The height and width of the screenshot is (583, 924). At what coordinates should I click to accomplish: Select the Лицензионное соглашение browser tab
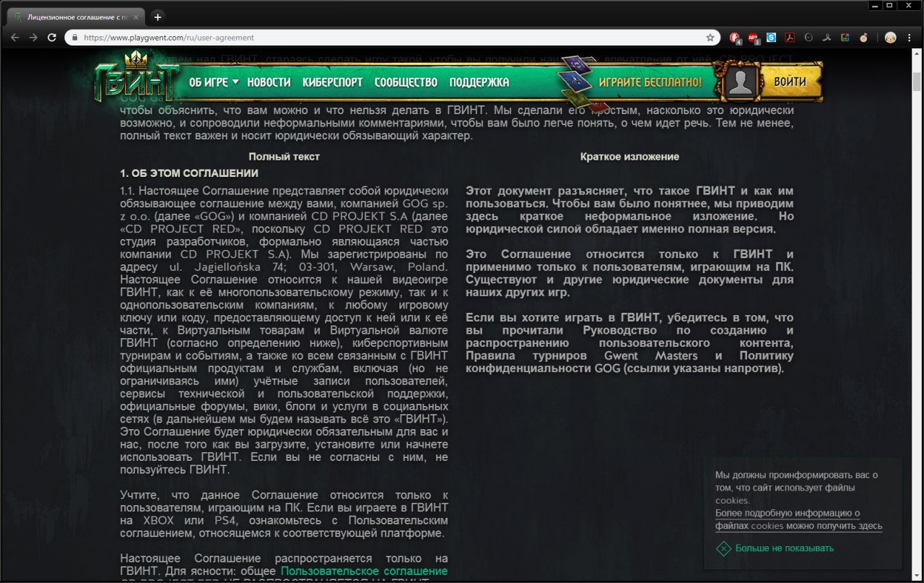(x=76, y=17)
